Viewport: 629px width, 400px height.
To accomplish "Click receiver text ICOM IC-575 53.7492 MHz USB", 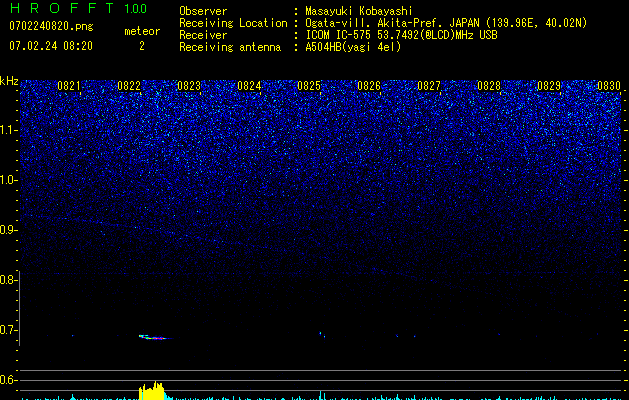I will pos(401,35).
